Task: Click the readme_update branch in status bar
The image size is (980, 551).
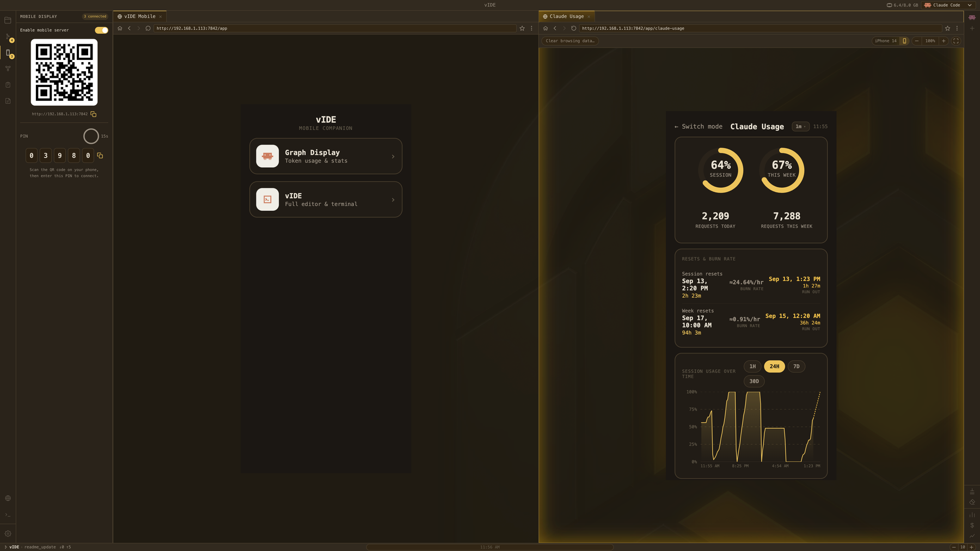Action: (40, 547)
